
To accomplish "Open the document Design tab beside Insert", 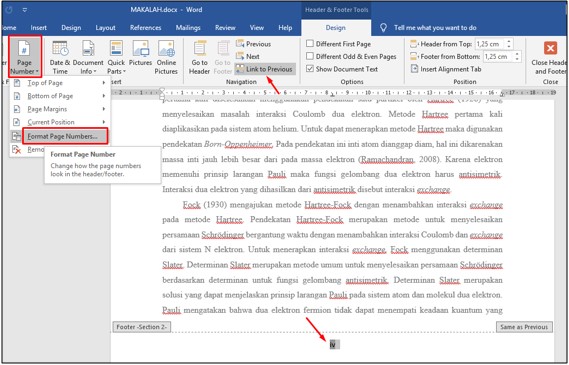I will (x=71, y=28).
